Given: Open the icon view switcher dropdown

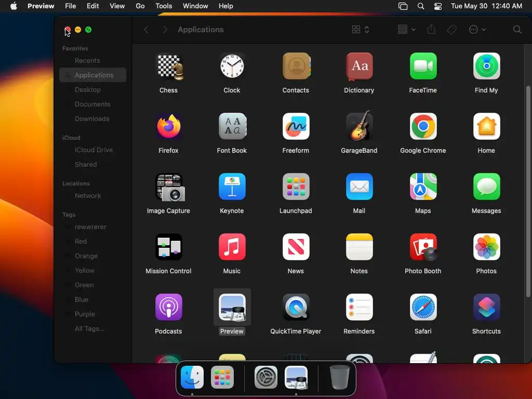Looking at the screenshot, I should click(361, 30).
